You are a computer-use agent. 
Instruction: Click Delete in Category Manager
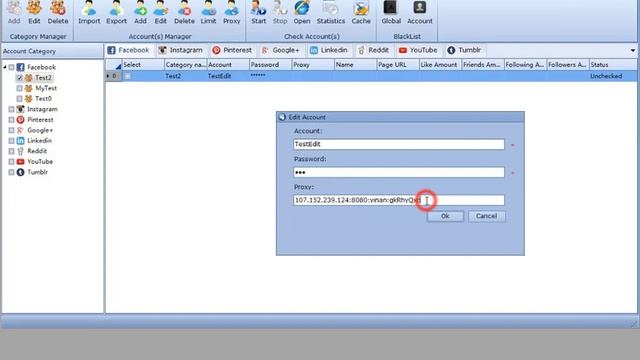click(x=58, y=12)
